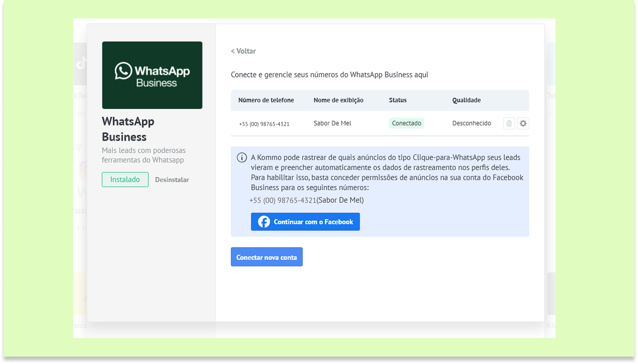Click the Número de telefone column header
The height and width of the screenshot is (364, 638).
coord(266,100)
